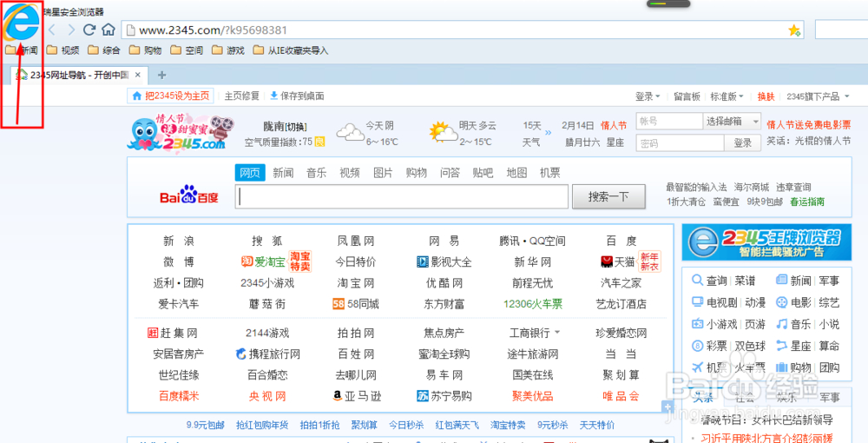
Task: Open the 亚马逊 link
Action: point(357,396)
